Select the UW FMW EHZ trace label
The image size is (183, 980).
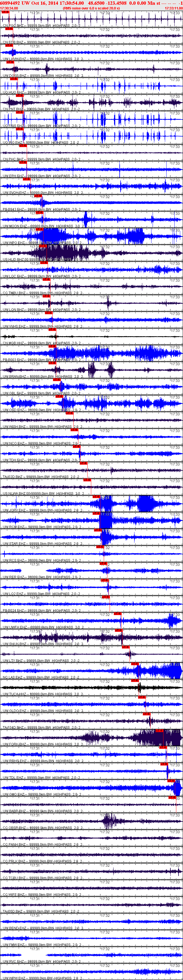click(42, 945)
